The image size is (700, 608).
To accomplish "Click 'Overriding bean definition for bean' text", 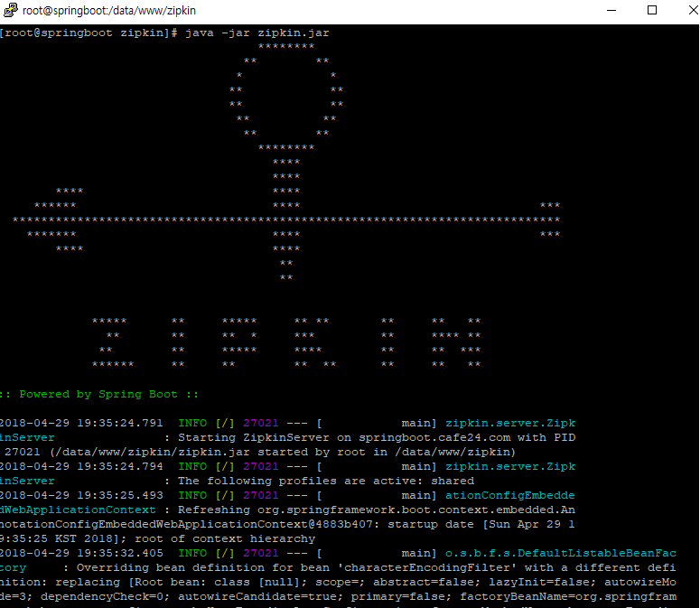I will (x=203, y=568).
